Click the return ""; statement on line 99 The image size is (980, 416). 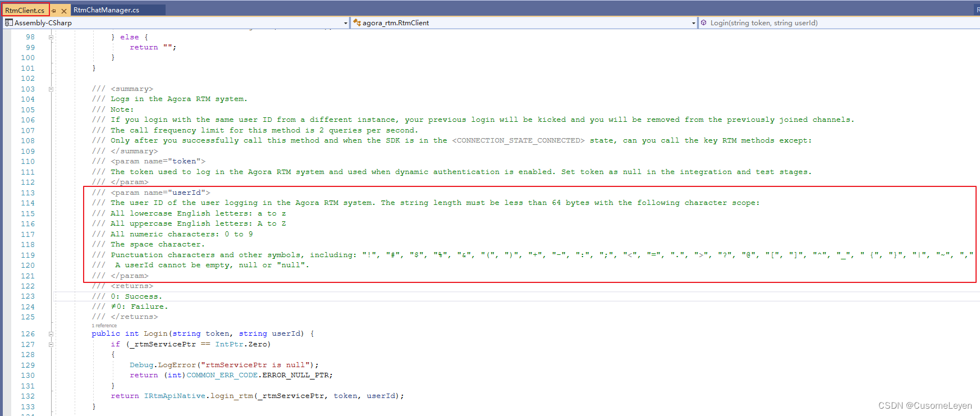click(x=153, y=47)
